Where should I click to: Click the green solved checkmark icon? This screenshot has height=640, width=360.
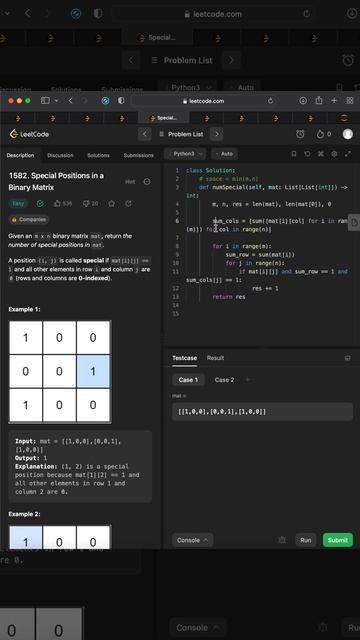(40, 203)
